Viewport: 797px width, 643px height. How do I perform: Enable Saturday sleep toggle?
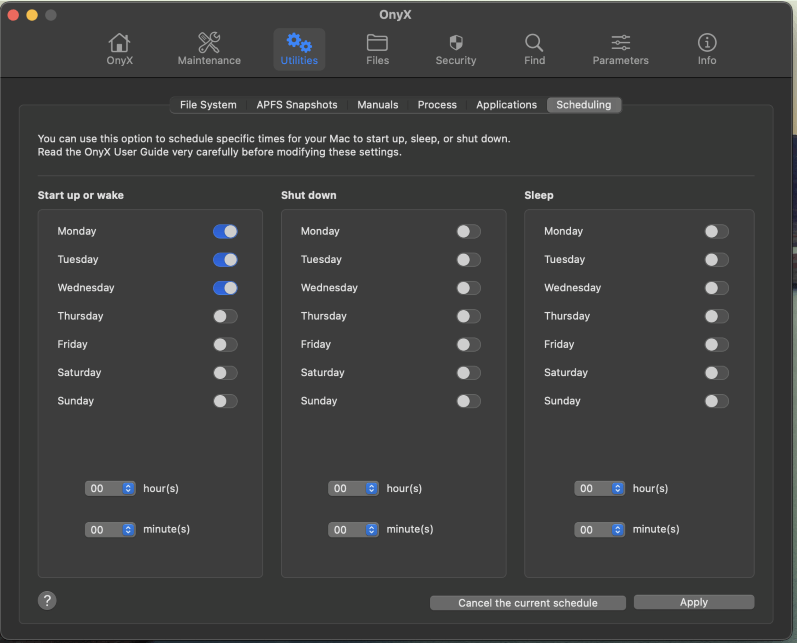point(717,373)
